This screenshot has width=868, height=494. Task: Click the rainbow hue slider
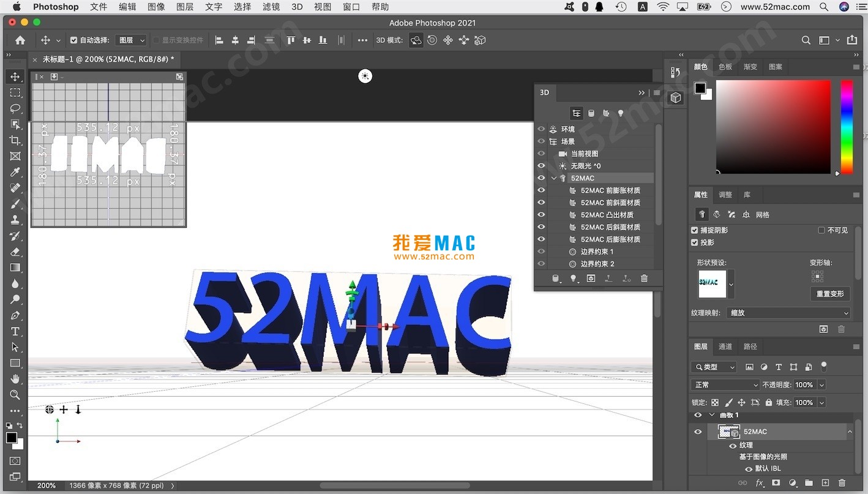(x=847, y=127)
